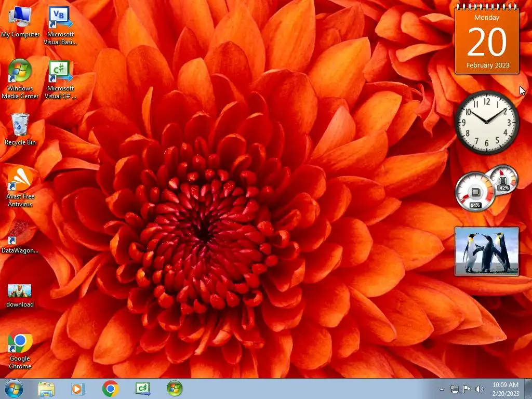532x399 pixels.
Task: Click the memory meter dial showing 42%
Action: coord(503,179)
